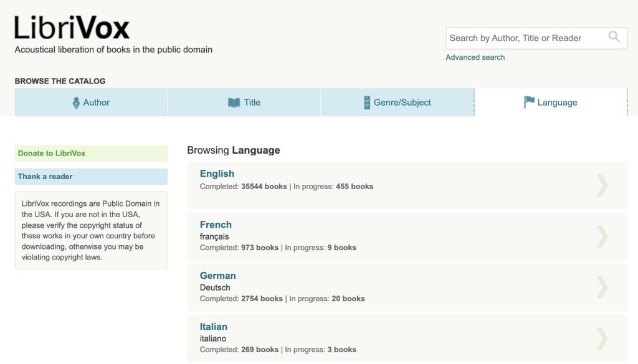Open the Advanced search link
The image size is (638, 364).
(475, 57)
